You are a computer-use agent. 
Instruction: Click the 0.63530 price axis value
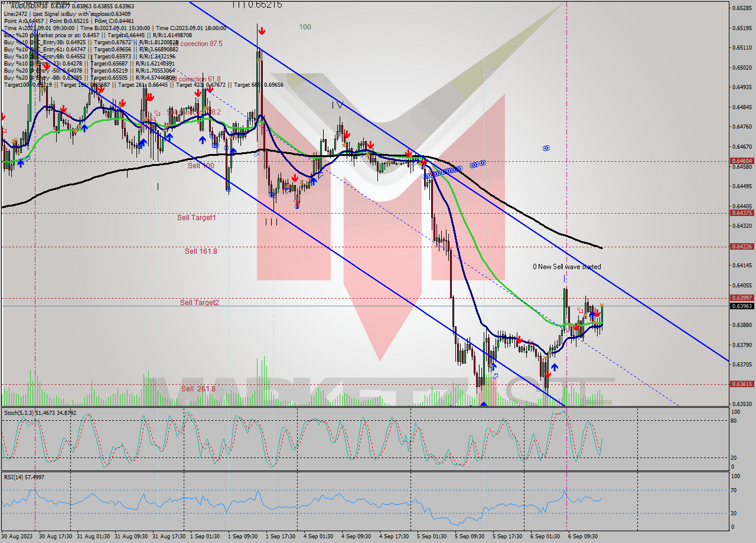pos(742,404)
